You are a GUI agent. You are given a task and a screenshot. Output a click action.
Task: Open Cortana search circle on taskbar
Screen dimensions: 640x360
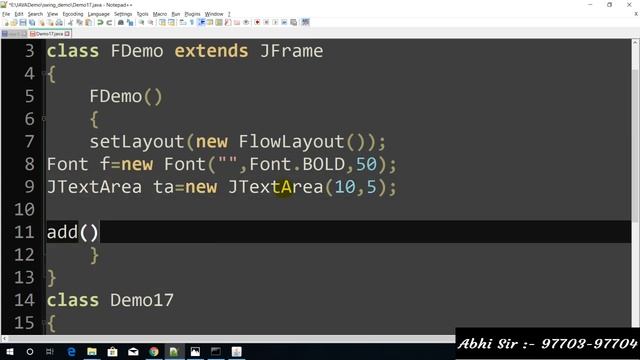(30, 351)
